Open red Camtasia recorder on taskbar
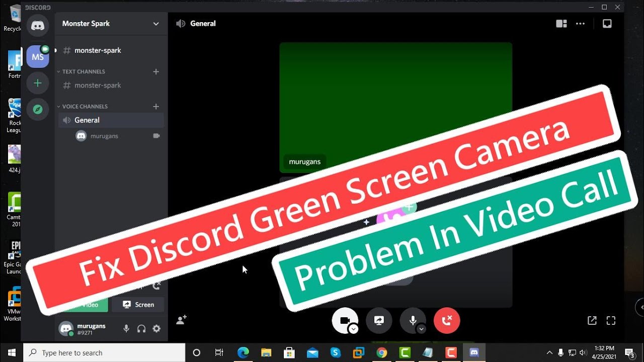Image resolution: width=644 pixels, height=362 pixels. pos(451,352)
